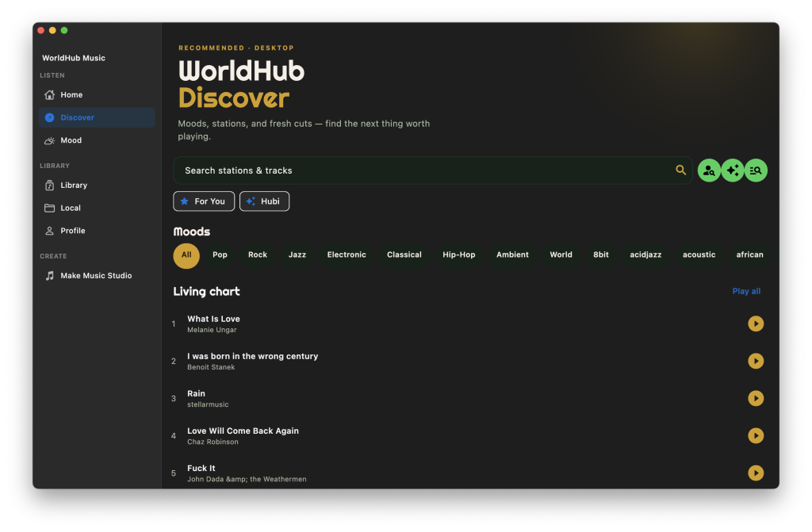812x532 pixels.
Task: Open the Hubi assistant button
Action: click(264, 201)
